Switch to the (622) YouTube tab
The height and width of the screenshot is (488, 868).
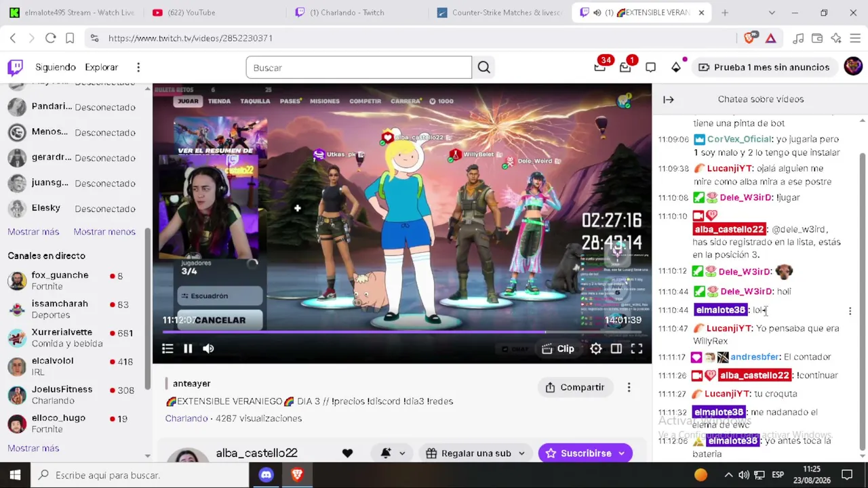[x=214, y=12]
